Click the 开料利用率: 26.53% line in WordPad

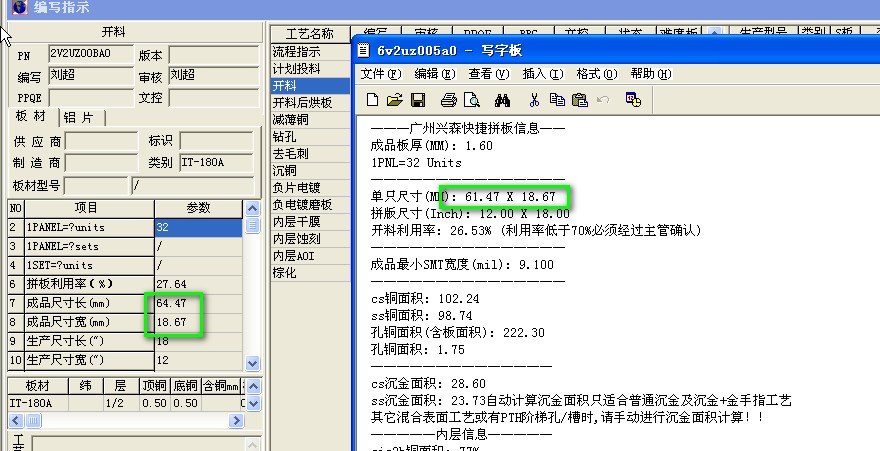(536, 231)
